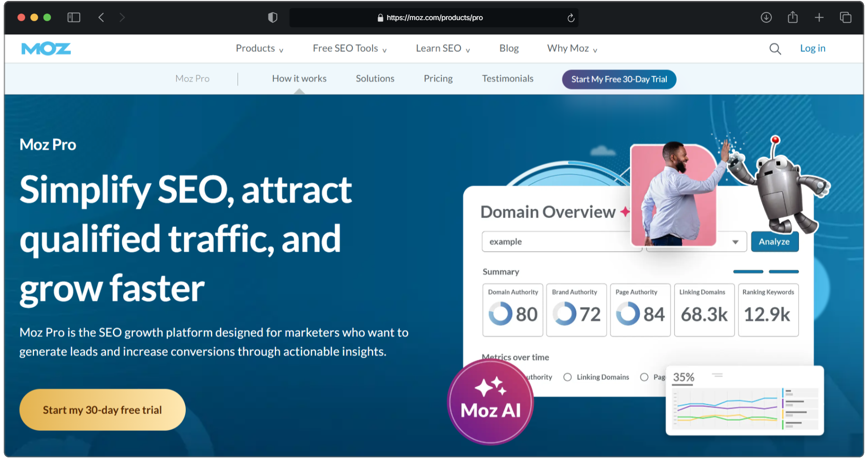Viewport: 868px width, 462px height.
Task: Click the Brand Authority 72 card
Action: (577, 310)
